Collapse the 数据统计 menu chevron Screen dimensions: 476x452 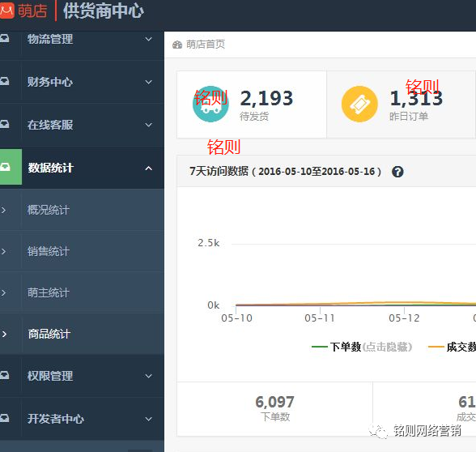tap(148, 168)
